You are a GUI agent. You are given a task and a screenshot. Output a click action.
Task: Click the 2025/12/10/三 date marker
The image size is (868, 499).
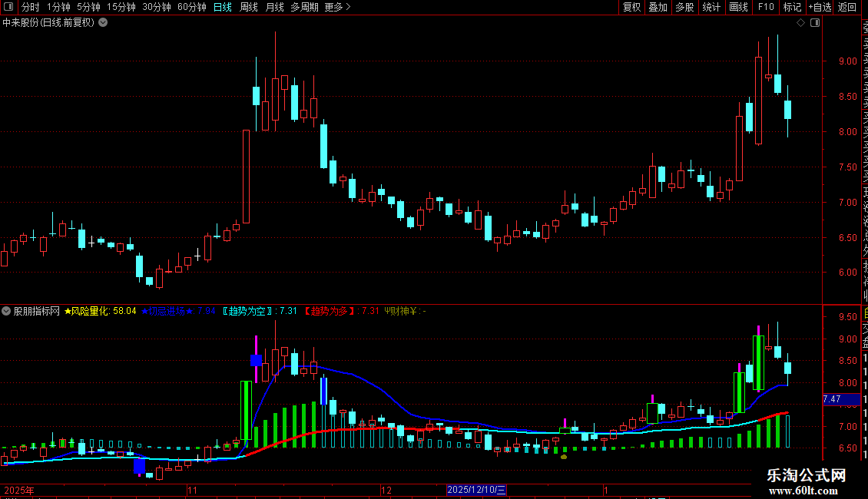coord(476,490)
